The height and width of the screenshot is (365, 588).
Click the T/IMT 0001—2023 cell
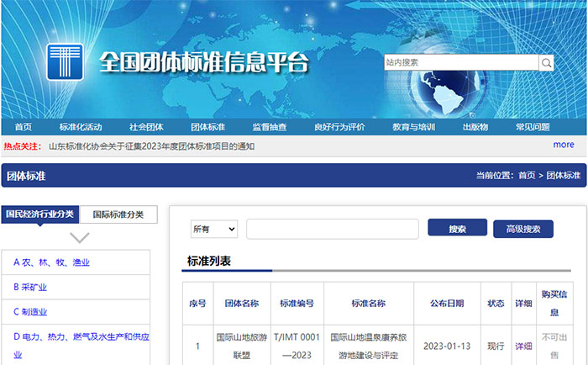(297, 346)
